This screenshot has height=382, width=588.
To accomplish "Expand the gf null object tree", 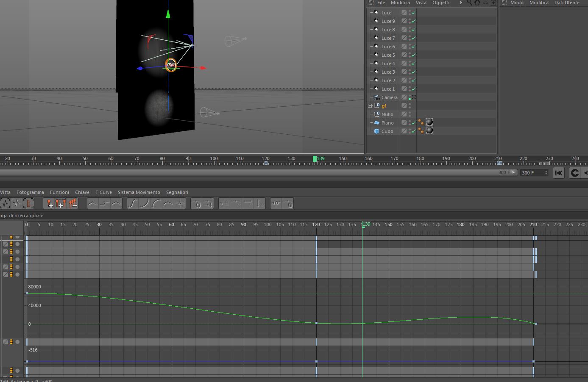I will 370,106.
